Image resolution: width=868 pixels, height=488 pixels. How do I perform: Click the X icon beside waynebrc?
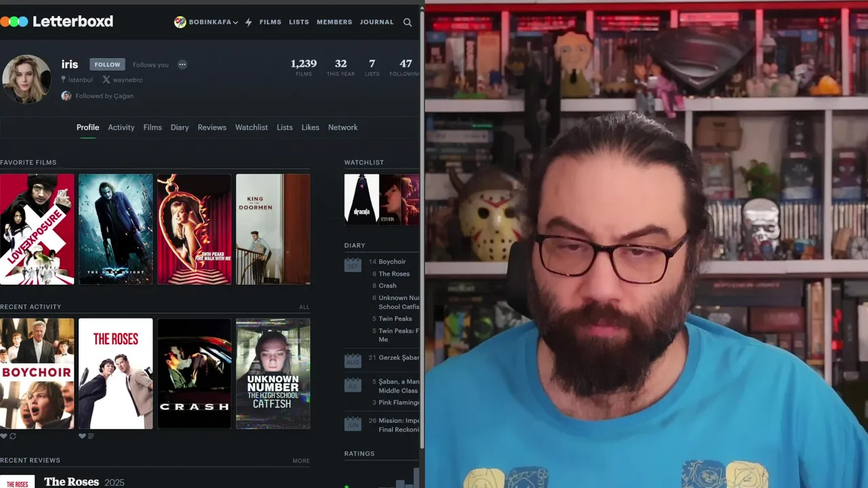(106, 79)
